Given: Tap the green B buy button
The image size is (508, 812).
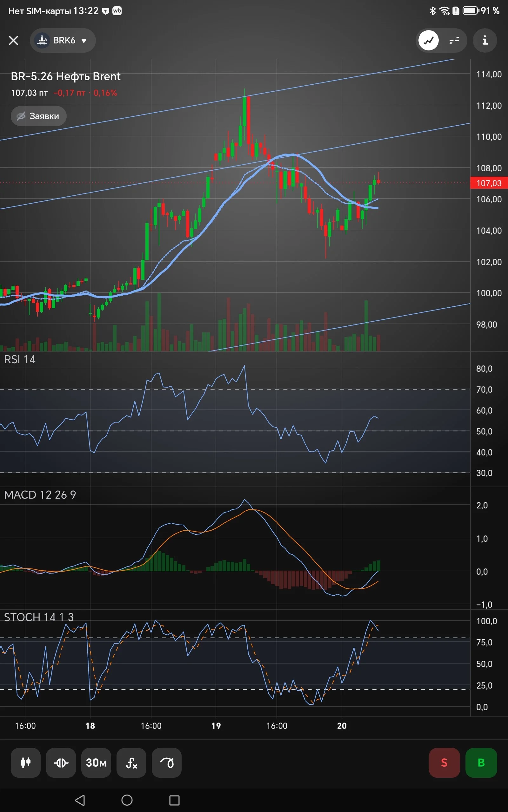Looking at the screenshot, I should [481, 763].
